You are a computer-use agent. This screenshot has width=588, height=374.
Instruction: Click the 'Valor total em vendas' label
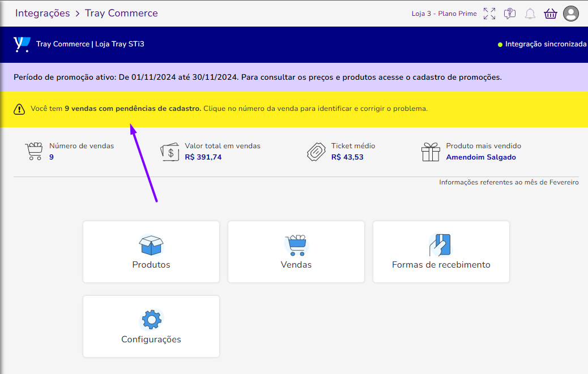pyautogui.click(x=223, y=146)
